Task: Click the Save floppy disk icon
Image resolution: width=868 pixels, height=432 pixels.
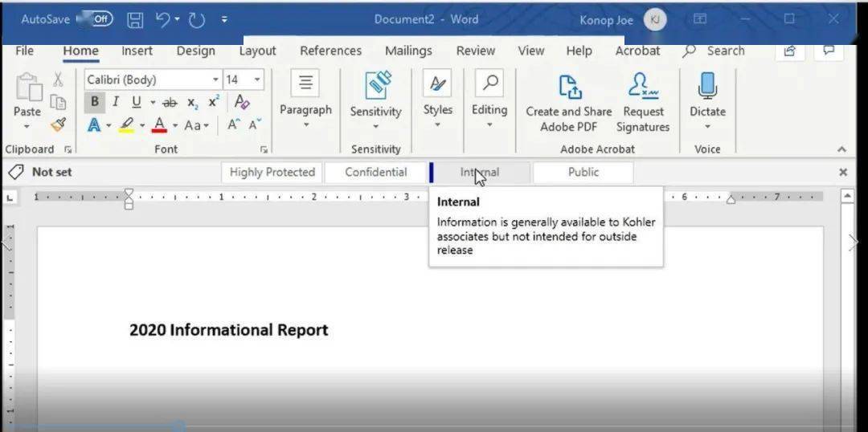Action: (135, 20)
